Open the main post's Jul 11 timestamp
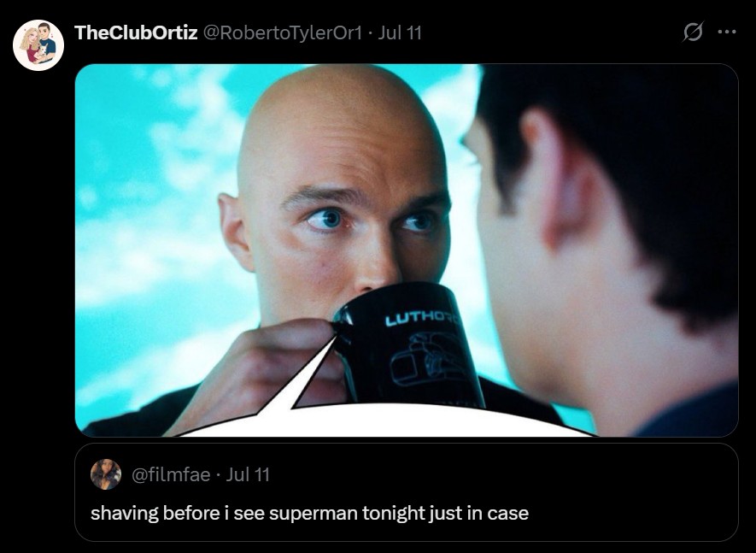This screenshot has width=756, height=553. click(400, 32)
